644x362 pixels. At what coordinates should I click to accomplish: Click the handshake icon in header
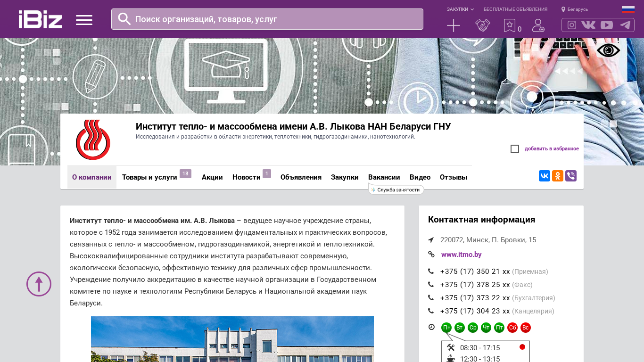click(x=482, y=25)
